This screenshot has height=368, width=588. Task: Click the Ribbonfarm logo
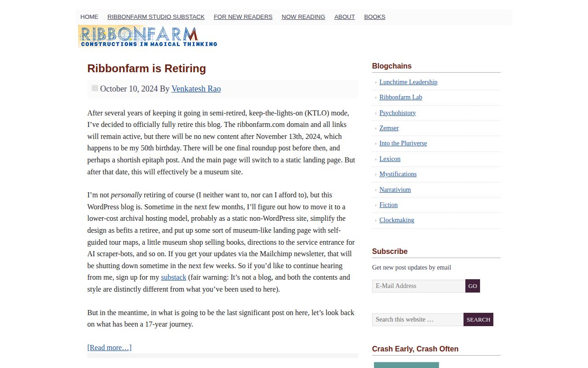tap(147, 36)
